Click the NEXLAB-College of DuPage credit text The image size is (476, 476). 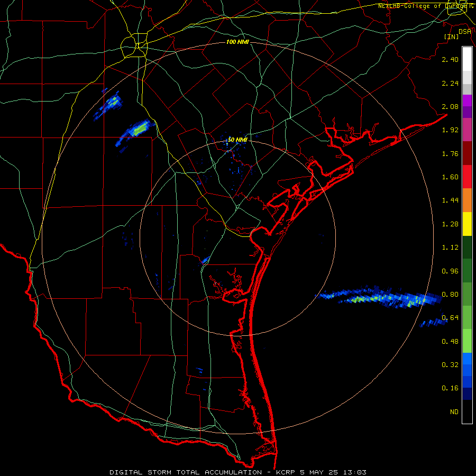point(426,6)
